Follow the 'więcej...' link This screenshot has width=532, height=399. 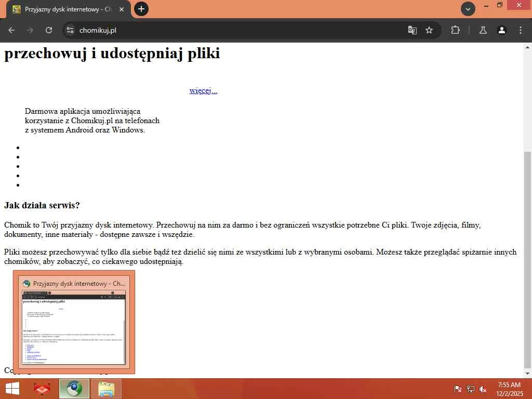pyautogui.click(x=203, y=90)
